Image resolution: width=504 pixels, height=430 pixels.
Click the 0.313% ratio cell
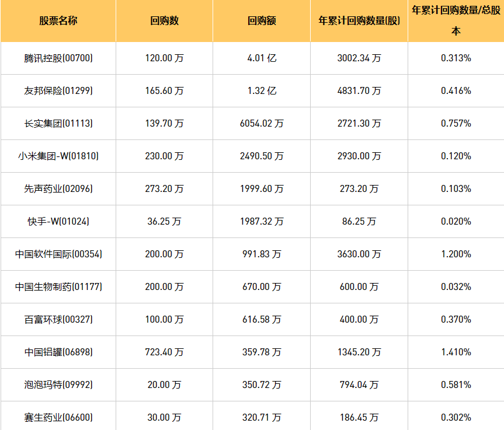pos(456,58)
